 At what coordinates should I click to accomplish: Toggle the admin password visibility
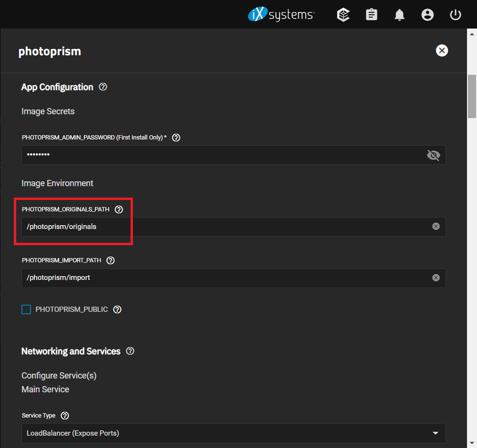[434, 155]
